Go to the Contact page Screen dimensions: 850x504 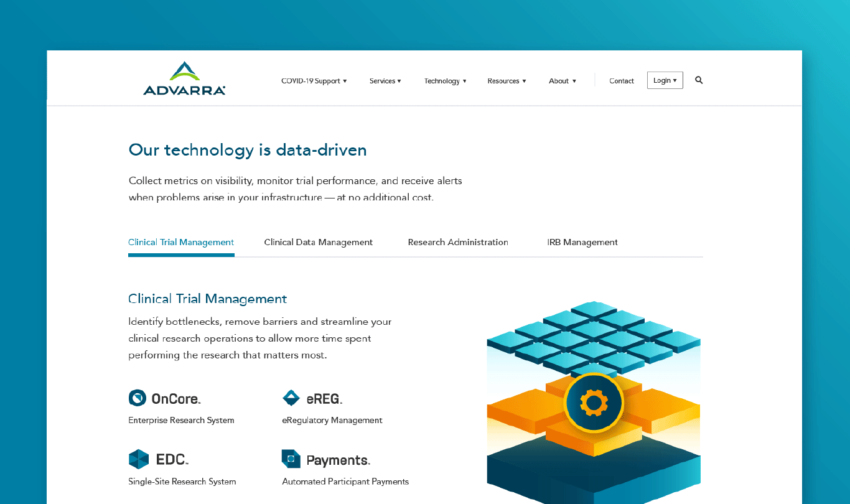click(622, 81)
